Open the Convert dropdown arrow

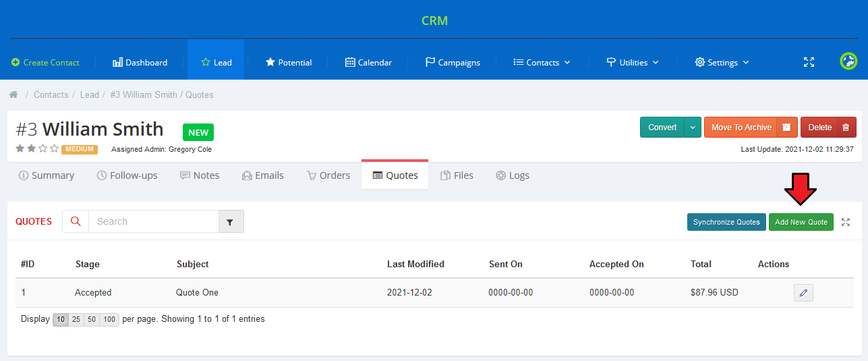click(x=693, y=128)
